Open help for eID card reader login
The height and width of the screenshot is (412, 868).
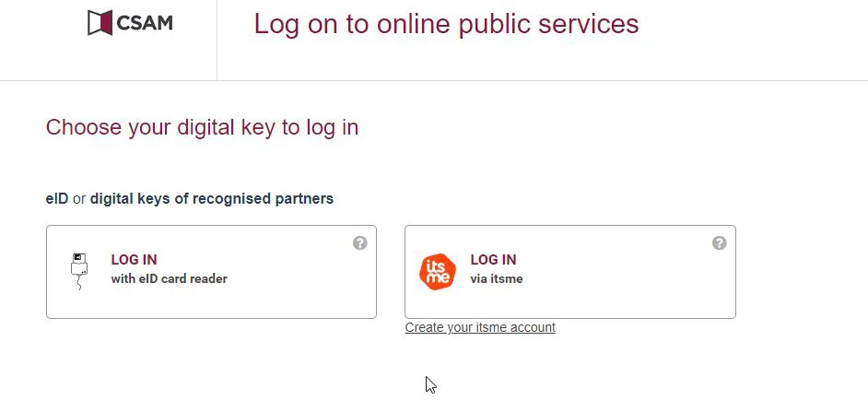(360, 243)
